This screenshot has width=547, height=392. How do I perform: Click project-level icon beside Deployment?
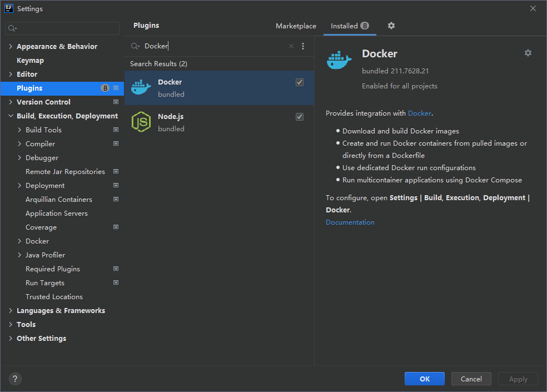[x=116, y=185]
